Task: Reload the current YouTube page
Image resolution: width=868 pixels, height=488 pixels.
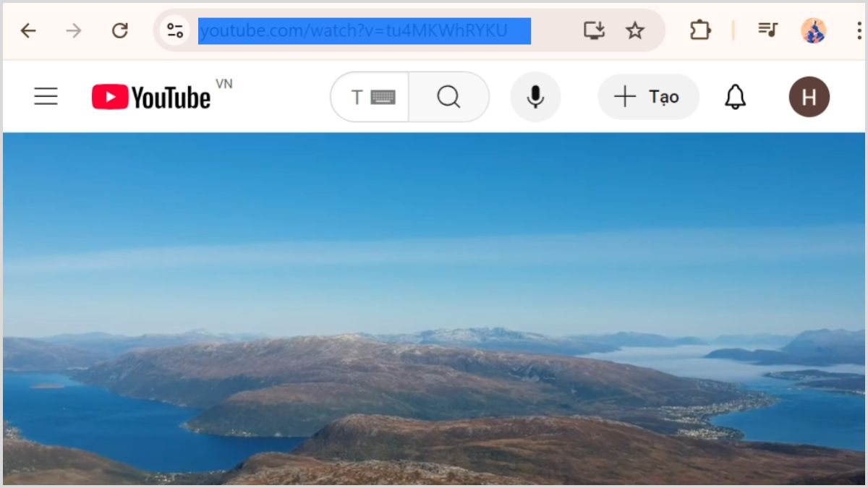Action: point(119,30)
